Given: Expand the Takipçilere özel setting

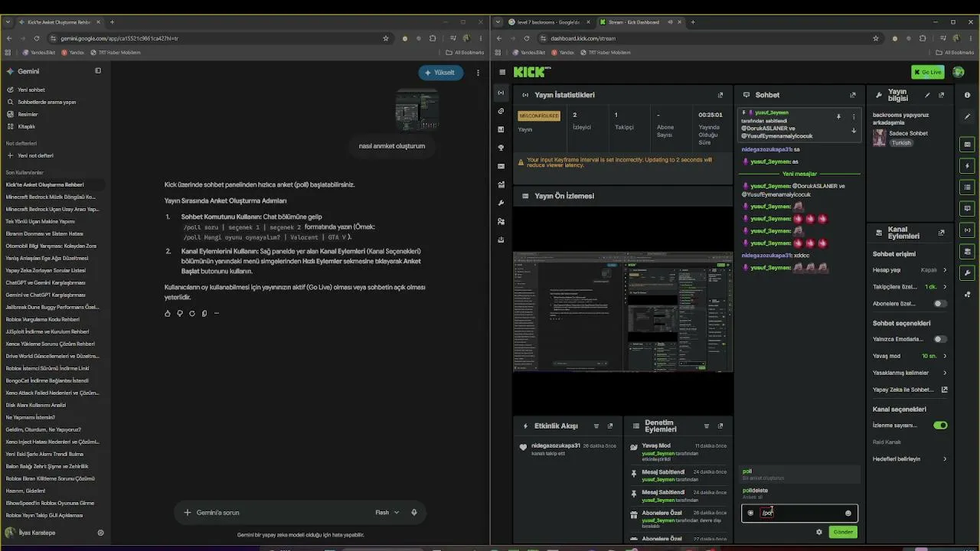Looking at the screenshot, I should coord(910,287).
